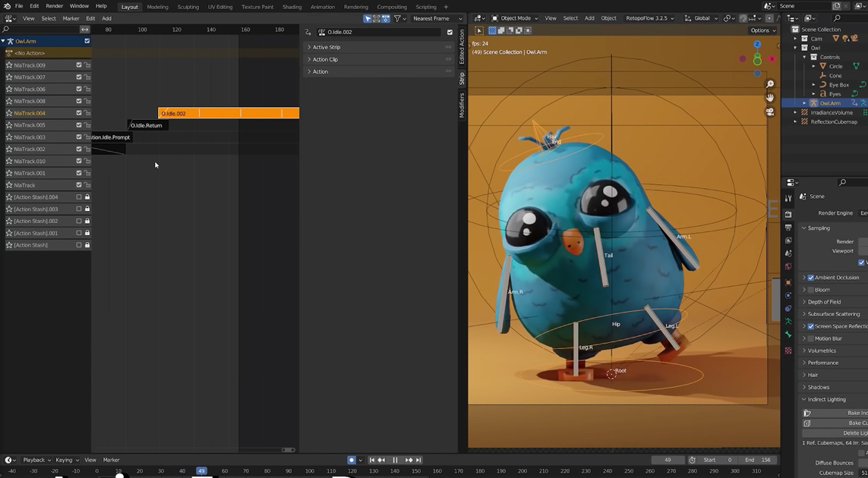
Task: Open the Object Mode dropdown
Action: pos(515,18)
